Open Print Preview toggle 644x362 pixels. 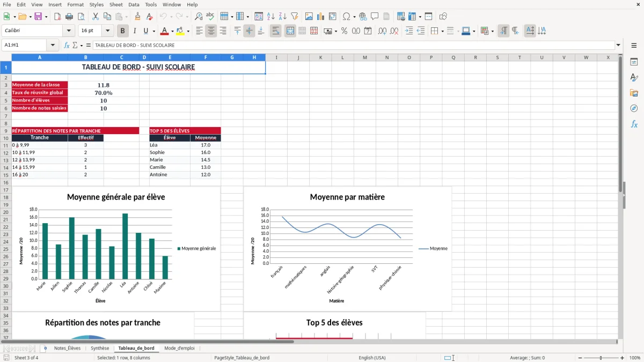pos(81,17)
